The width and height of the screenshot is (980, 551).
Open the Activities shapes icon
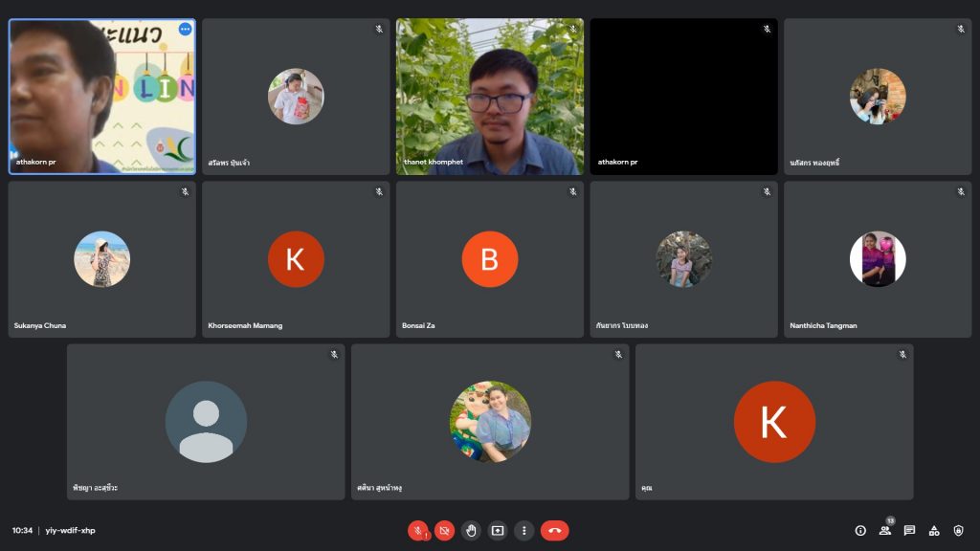pyautogui.click(x=934, y=530)
